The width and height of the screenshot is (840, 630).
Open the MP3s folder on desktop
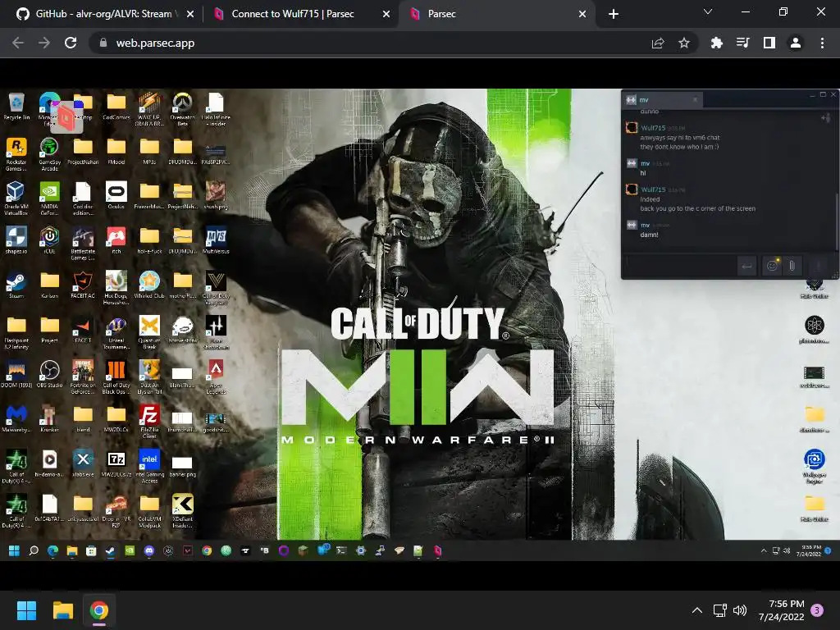(x=149, y=151)
